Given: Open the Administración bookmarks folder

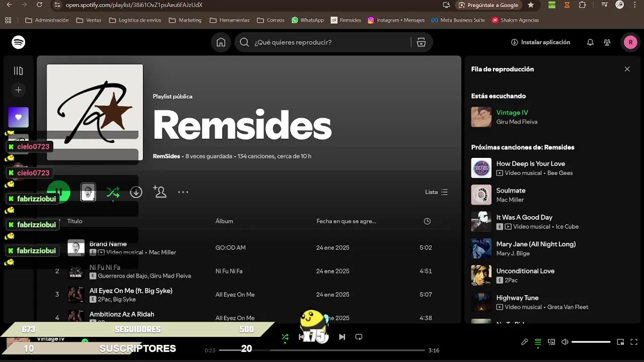Looking at the screenshot, I should click(x=47, y=20).
